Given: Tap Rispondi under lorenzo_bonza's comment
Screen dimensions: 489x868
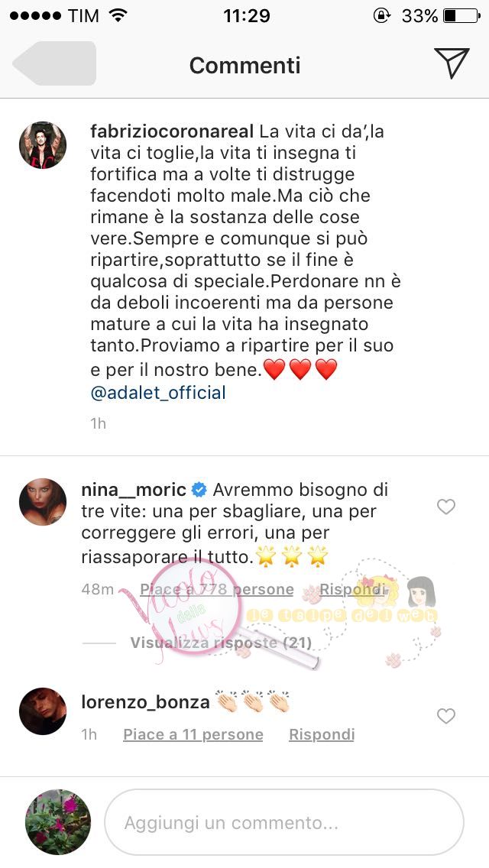Looking at the screenshot, I should tap(322, 734).
